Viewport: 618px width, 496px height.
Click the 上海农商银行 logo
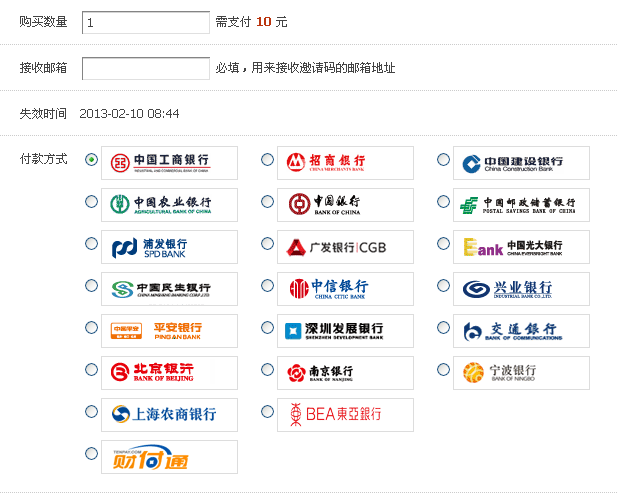169,415
